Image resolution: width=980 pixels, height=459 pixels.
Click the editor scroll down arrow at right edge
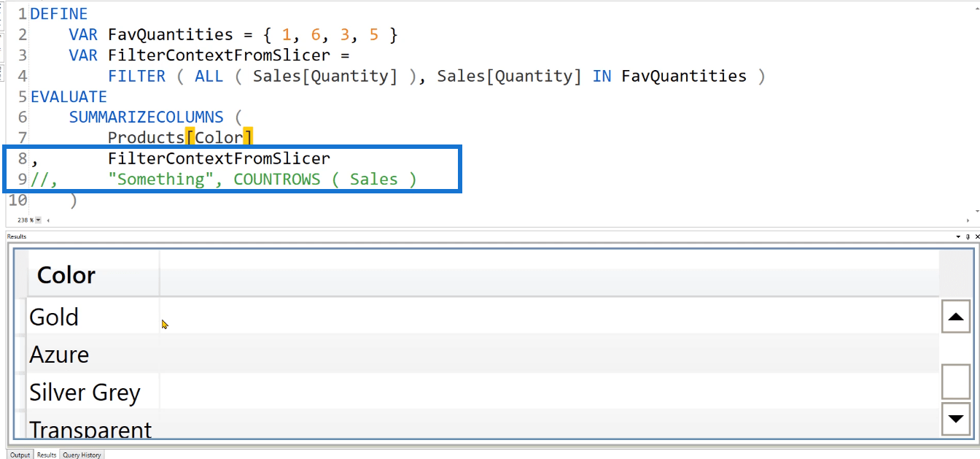click(976, 211)
